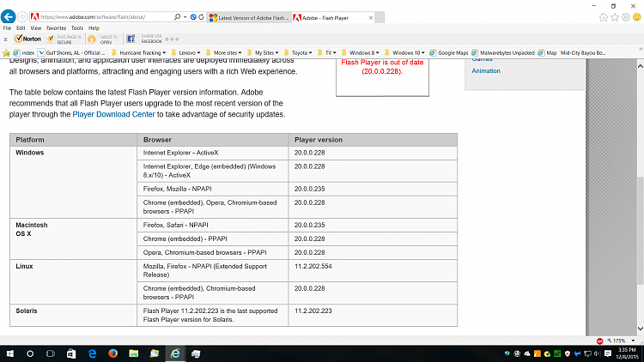Launch Windows Store from the taskbar
This screenshot has height=362, width=644.
pyautogui.click(x=71, y=353)
